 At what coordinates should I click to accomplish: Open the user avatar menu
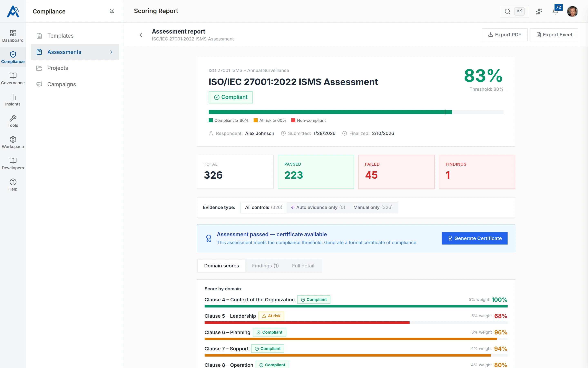coord(572,11)
